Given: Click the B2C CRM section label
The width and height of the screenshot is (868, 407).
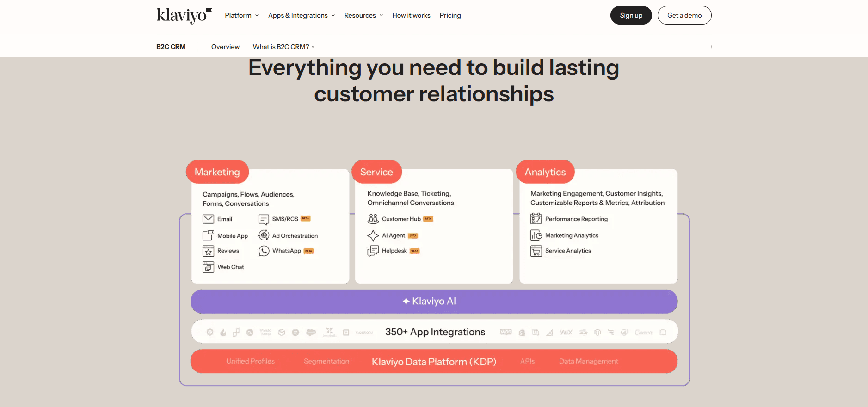Looking at the screenshot, I should tap(171, 47).
